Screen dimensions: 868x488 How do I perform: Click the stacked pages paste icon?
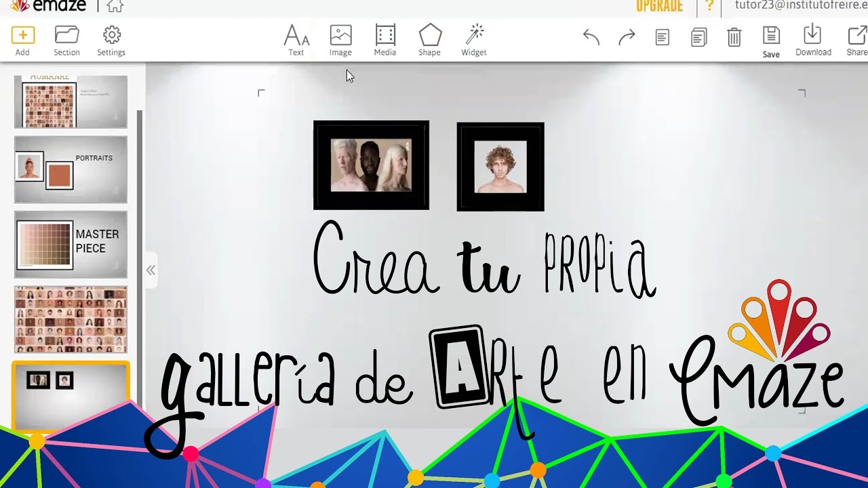click(698, 37)
